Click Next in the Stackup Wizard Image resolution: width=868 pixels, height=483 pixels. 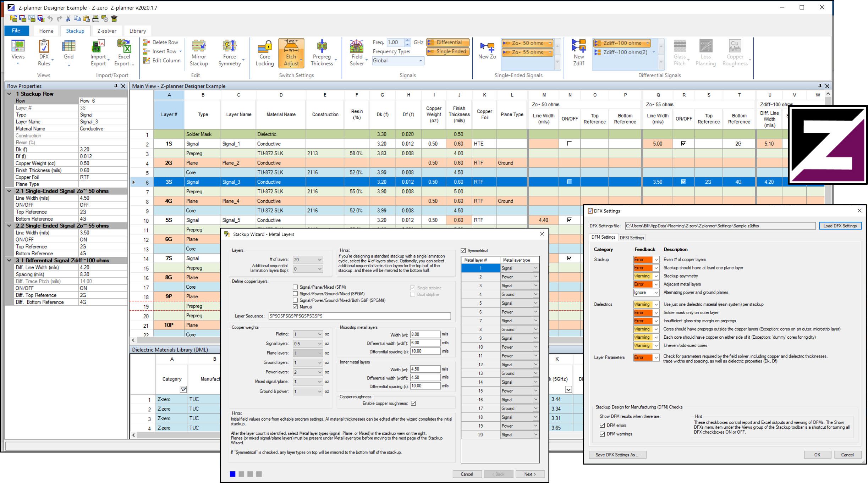coord(530,474)
